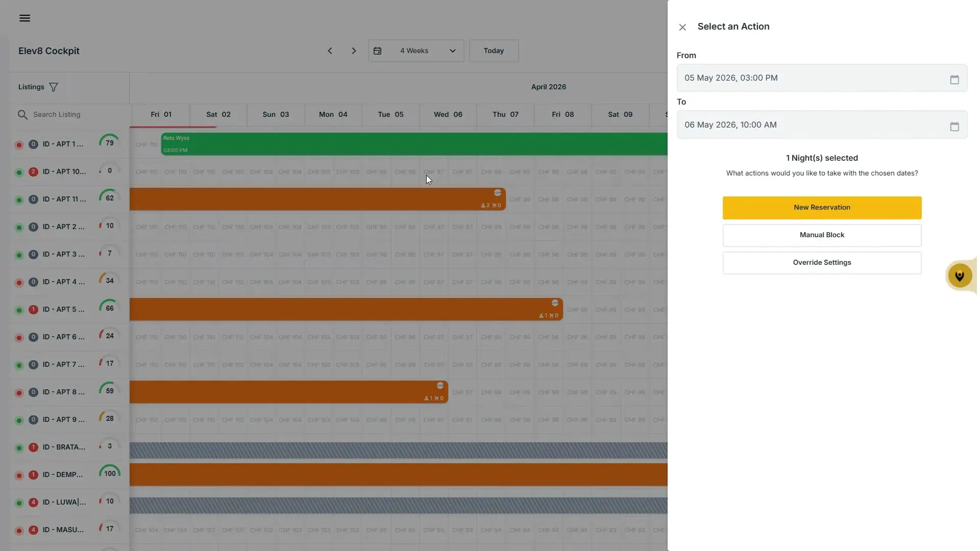Screen dimensions: 980x551
Task: Click the Thu 07 date header
Action: (x=505, y=115)
